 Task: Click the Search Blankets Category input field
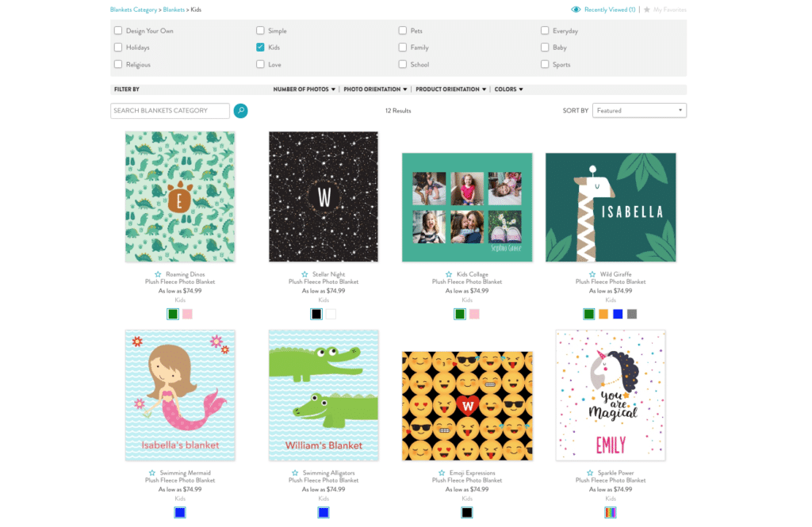click(x=170, y=111)
